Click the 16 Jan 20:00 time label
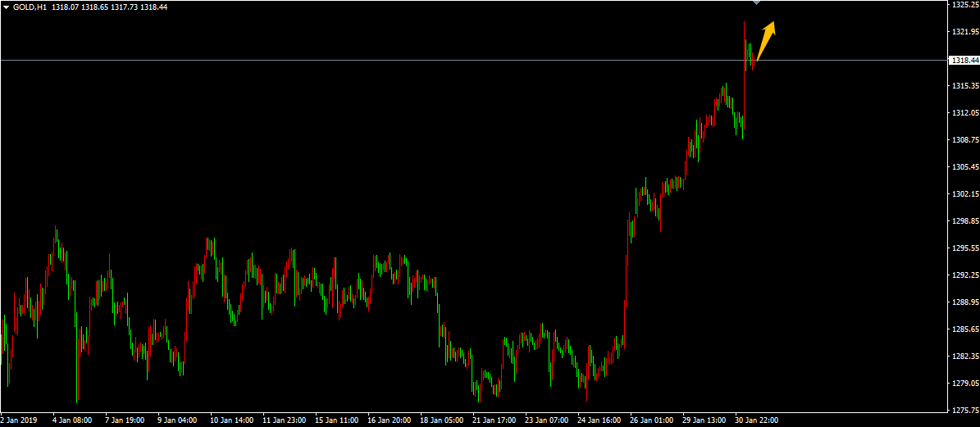Viewport: 980px width, 427px height. (x=390, y=420)
